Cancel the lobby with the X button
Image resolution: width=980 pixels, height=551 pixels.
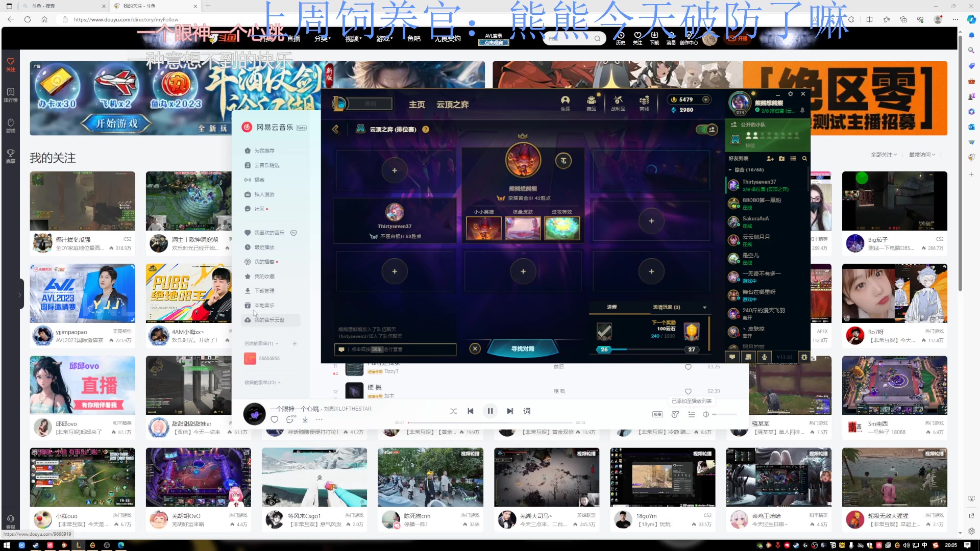pyautogui.click(x=475, y=349)
